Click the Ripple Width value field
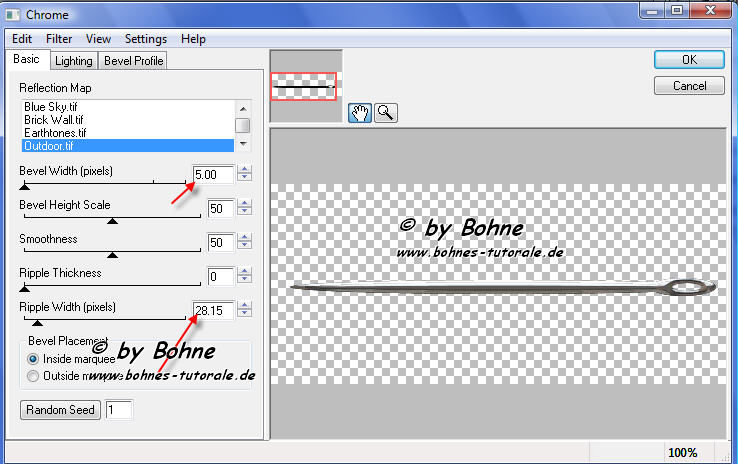The image size is (738, 464). (214, 311)
